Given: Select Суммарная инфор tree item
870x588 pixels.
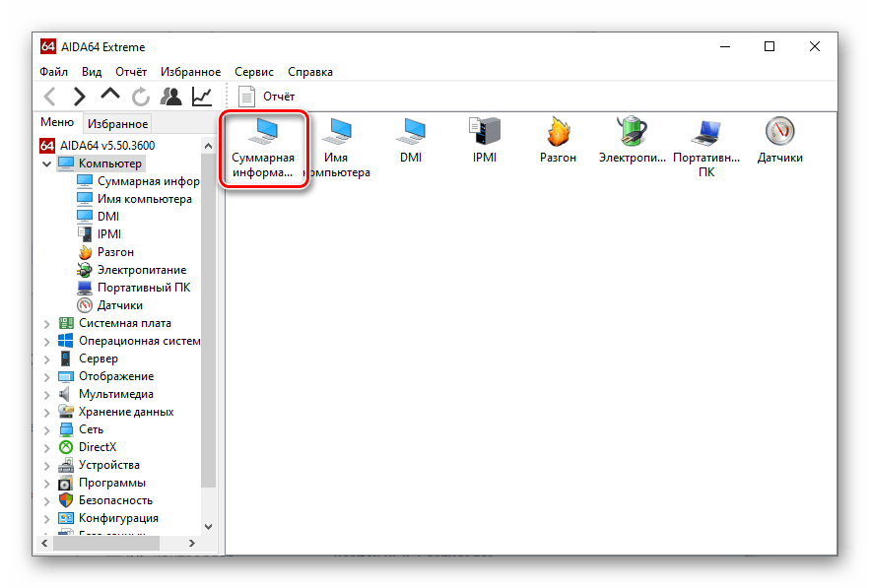Looking at the screenshot, I should tap(148, 181).
